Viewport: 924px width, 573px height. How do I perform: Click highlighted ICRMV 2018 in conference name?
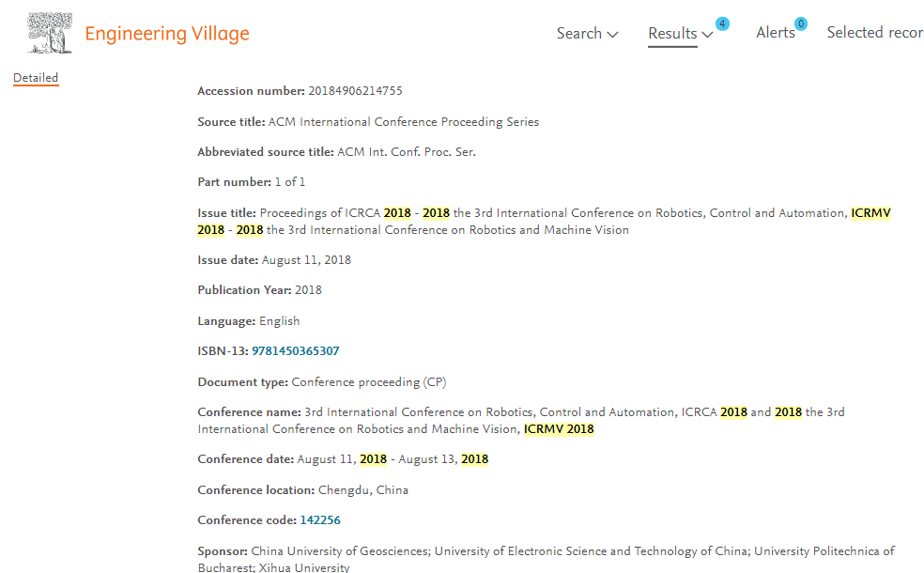[x=559, y=428]
